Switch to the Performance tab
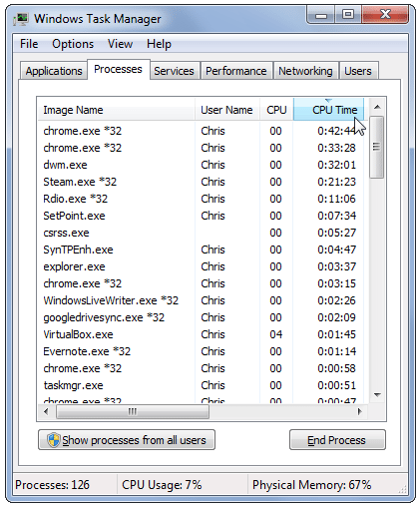 coord(236,71)
